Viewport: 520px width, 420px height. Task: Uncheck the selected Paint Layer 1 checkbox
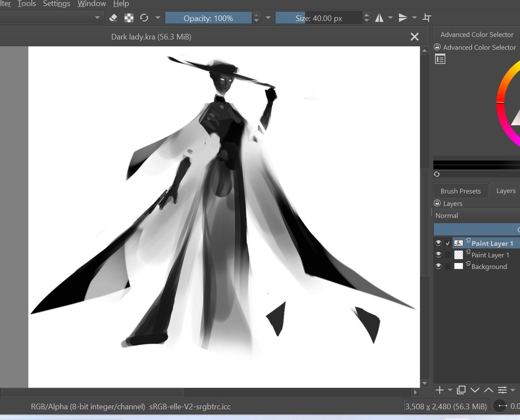point(448,243)
